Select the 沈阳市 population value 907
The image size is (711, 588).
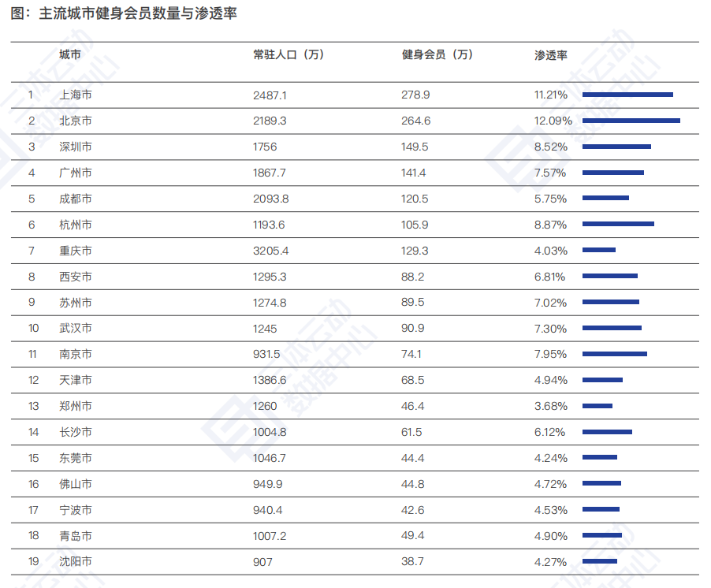click(262, 562)
